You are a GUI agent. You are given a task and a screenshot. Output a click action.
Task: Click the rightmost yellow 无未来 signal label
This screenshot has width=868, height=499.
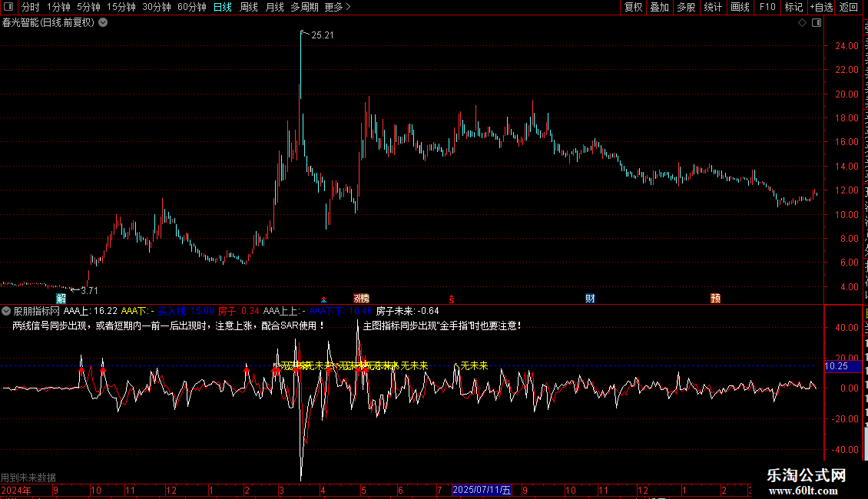475,365
